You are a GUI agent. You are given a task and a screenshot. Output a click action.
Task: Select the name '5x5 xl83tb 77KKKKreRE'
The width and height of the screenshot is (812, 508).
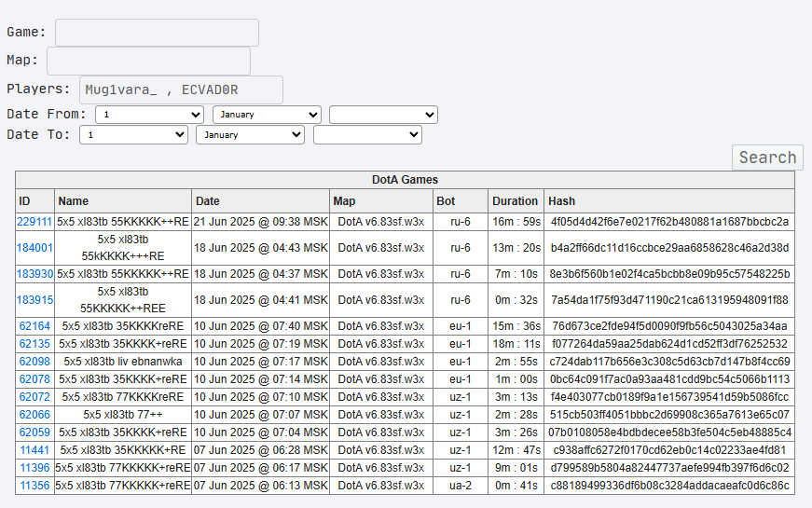pyautogui.click(x=123, y=397)
